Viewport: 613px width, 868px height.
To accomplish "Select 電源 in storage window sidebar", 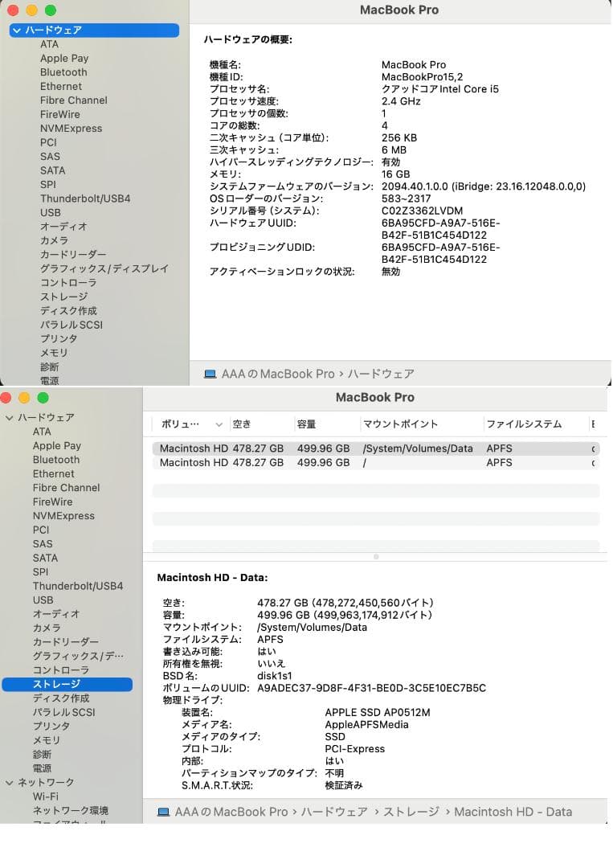I will click(42, 769).
